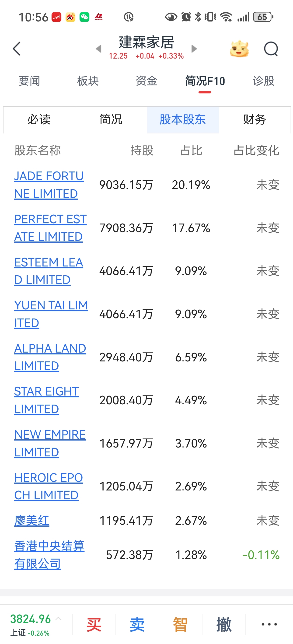Select the 必读 sub-tab
The width and height of the screenshot is (293, 644).
[39, 119]
